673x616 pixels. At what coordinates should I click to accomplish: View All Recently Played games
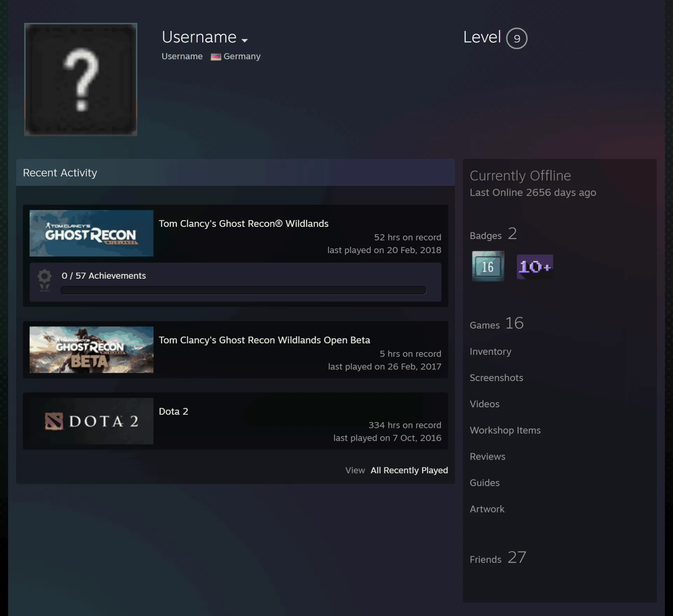pyautogui.click(x=409, y=470)
